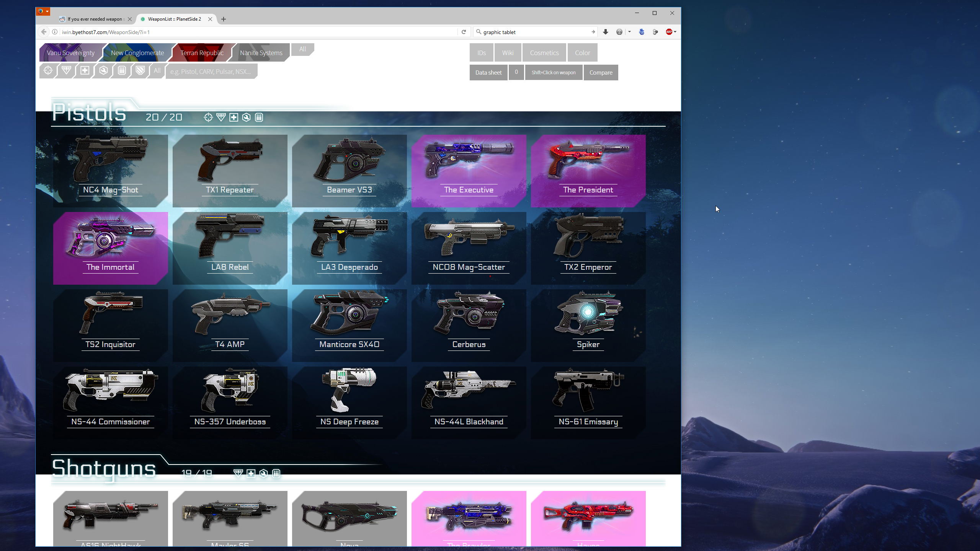This screenshot has height=551, width=980.
Task: Expand the toolbar extension icon dropdown arrow
Action: 629,32
